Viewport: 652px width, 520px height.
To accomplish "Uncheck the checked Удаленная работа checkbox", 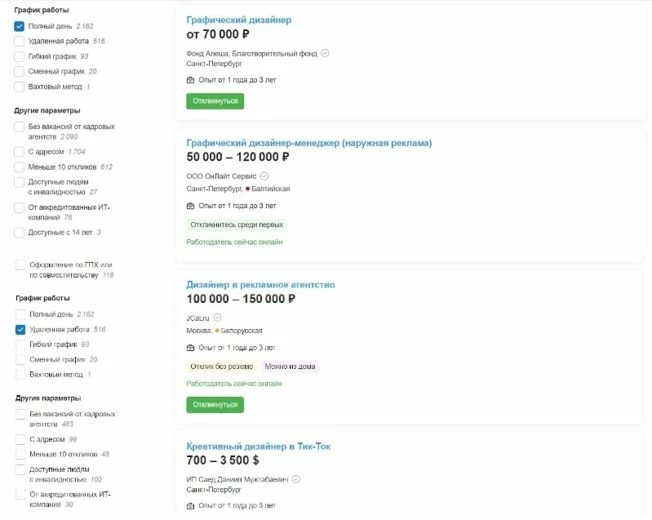I will coord(20,330).
